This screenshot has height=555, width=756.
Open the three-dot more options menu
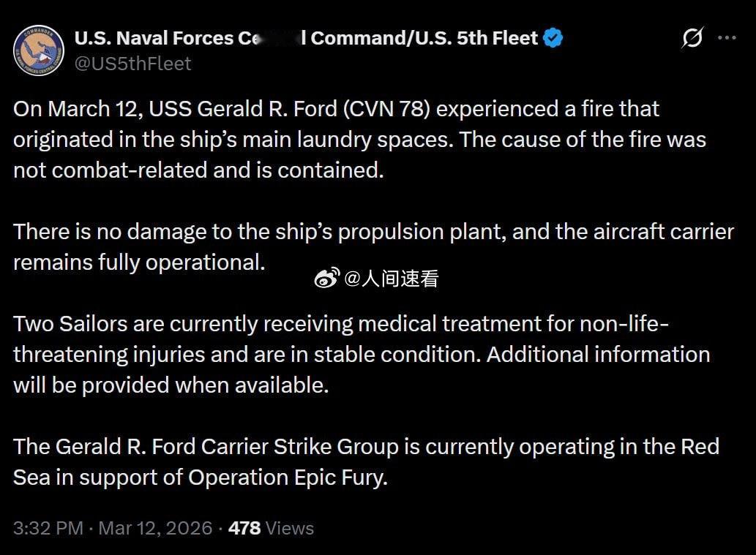(x=727, y=38)
